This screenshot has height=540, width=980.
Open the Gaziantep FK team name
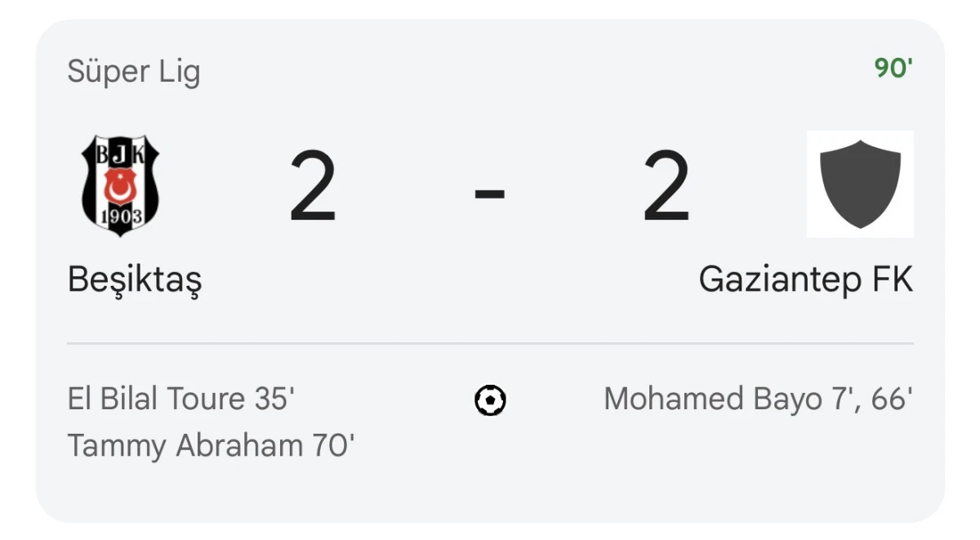tap(805, 280)
